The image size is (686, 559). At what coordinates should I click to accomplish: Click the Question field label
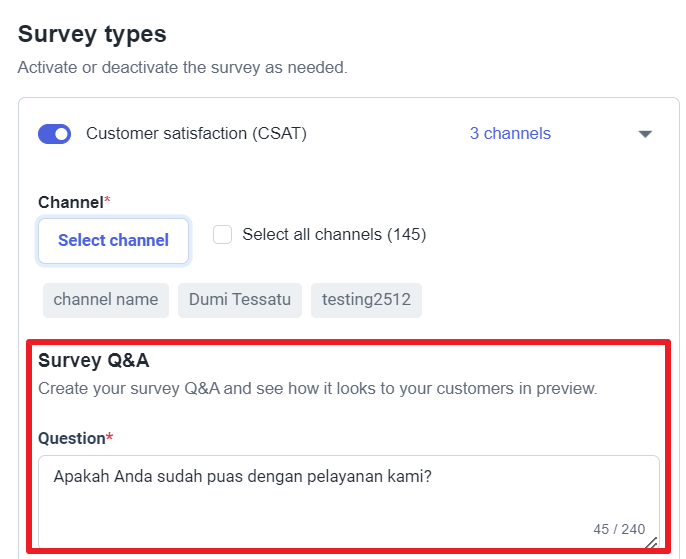click(71, 438)
